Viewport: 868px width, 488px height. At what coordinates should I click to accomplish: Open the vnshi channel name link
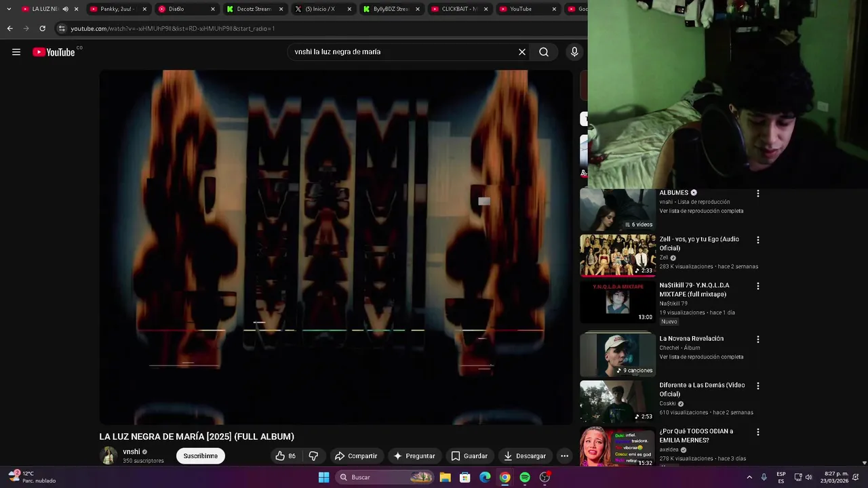coord(132,452)
